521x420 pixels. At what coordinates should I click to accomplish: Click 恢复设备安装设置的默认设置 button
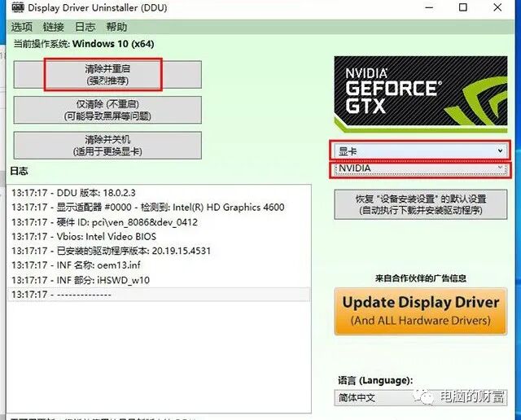click(421, 204)
